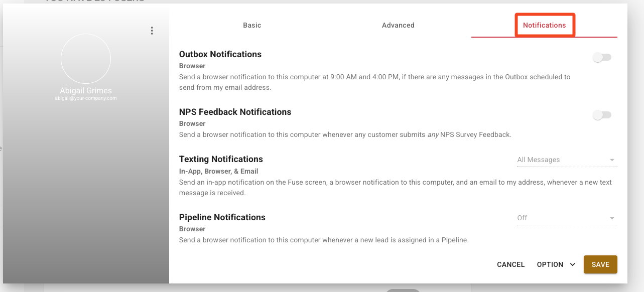Open the Texting Notifications All Messages dropdown
Viewport: 644px width, 292px height.
567,160
